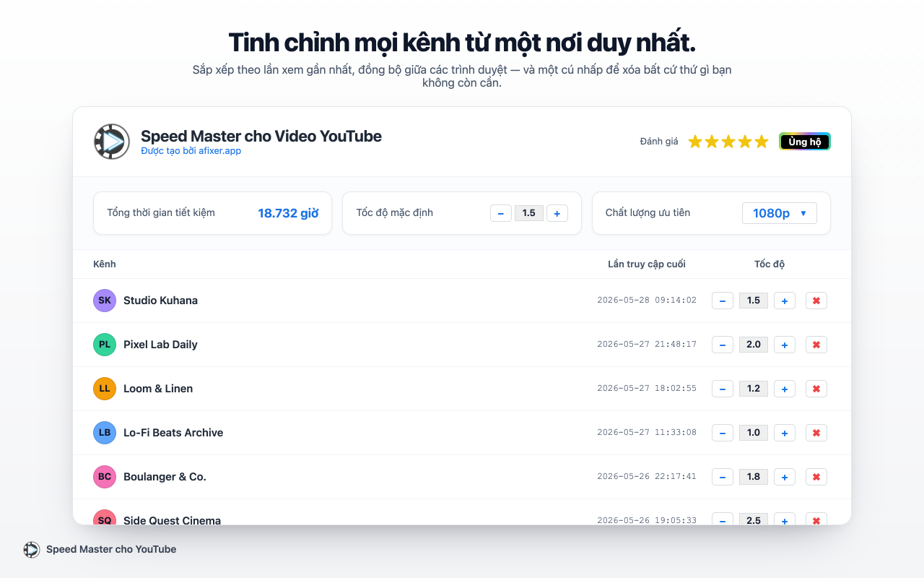This screenshot has width=924, height=578.
Task: Click the Tốc độ column header
Action: coord(770,264)
